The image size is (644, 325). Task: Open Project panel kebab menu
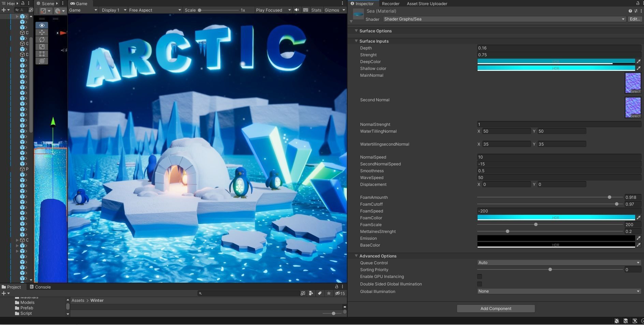(342, 286)
